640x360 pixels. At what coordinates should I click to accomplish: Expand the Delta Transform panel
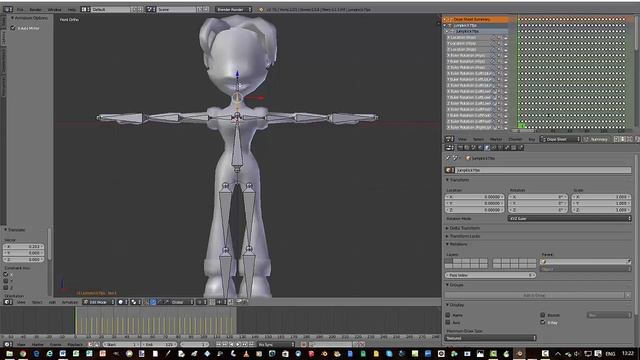click(463, 228)
